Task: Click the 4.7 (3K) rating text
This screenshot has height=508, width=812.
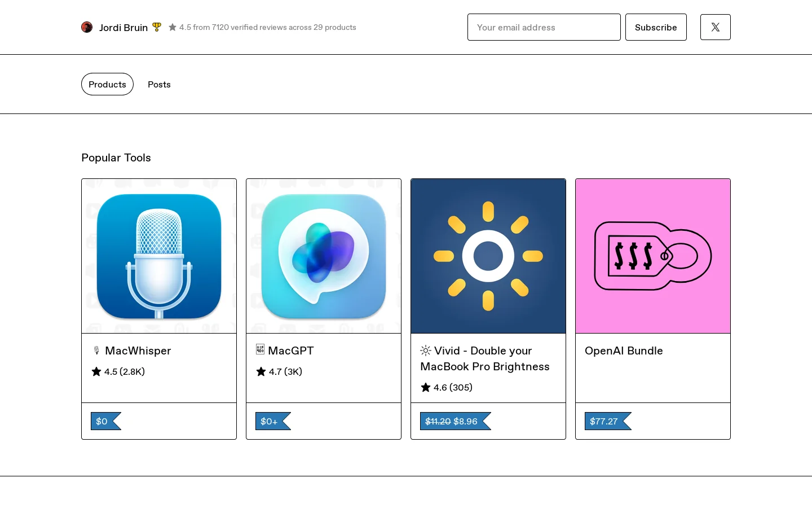Action: pos(285,371)
